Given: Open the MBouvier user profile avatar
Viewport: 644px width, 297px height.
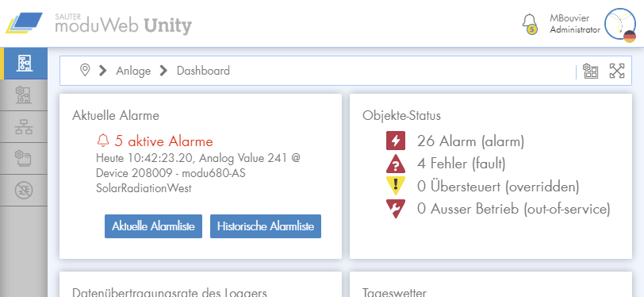Looking at the screenshot, I should (x=620, y=24).
